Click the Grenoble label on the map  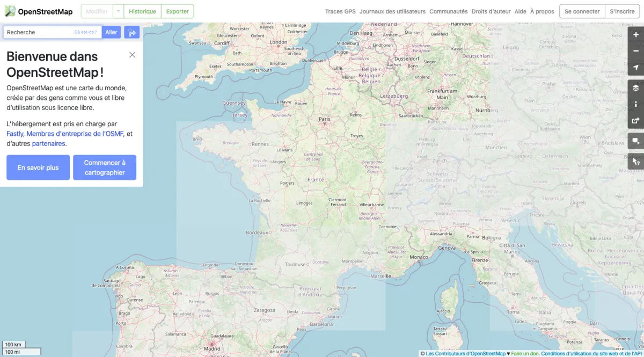point(388,227)
